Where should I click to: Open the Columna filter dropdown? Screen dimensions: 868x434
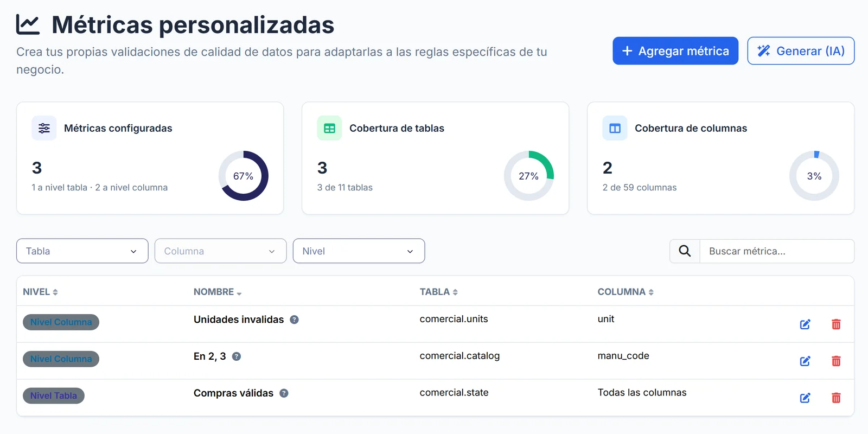click(x=220, y=251)
